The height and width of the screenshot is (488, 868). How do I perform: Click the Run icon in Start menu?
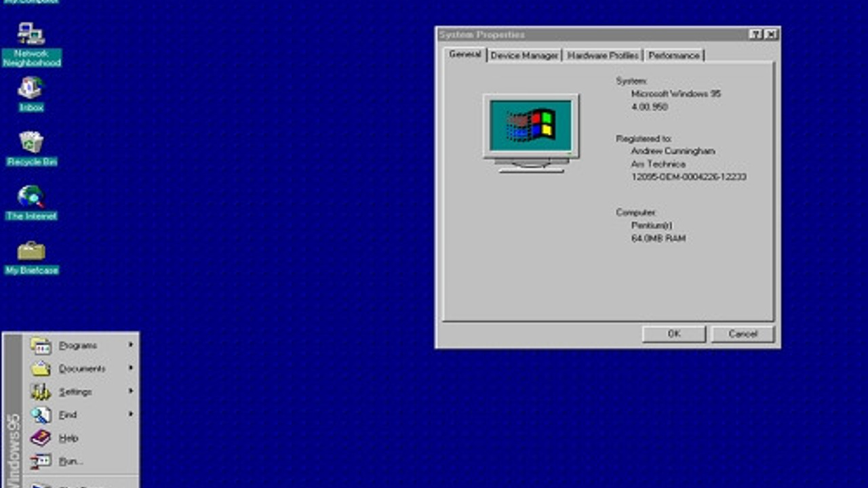coord(41,461)
